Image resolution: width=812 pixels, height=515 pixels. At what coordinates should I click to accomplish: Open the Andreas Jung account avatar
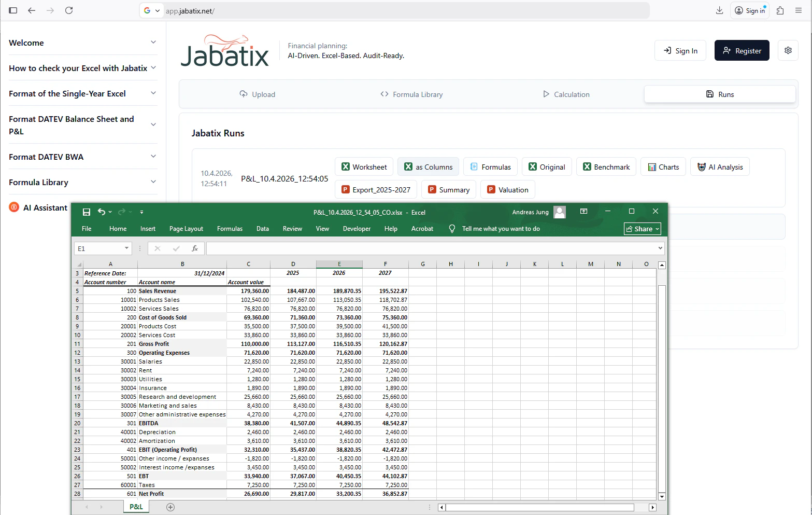click(559, 212)
